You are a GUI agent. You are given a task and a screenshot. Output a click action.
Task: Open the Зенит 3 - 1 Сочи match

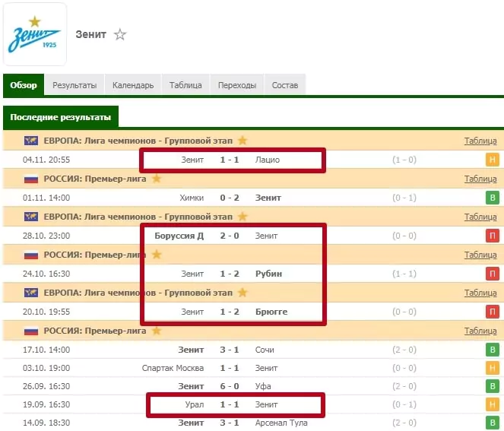pos(254,350)
